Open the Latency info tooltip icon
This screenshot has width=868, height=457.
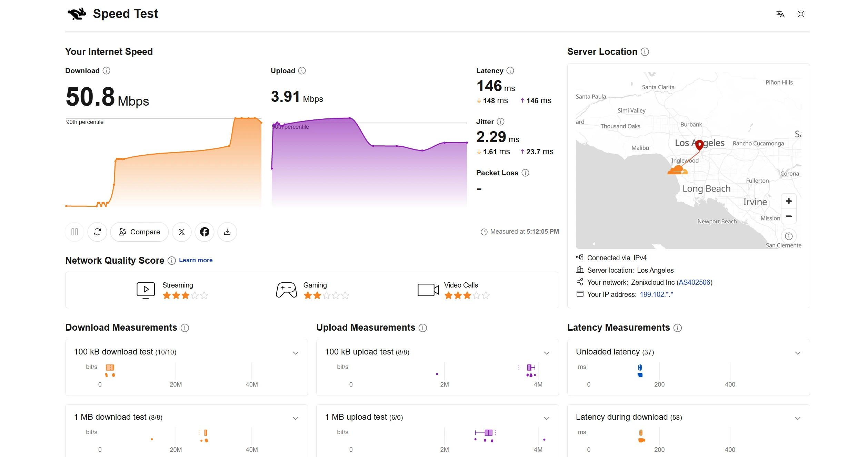(510, 71)
